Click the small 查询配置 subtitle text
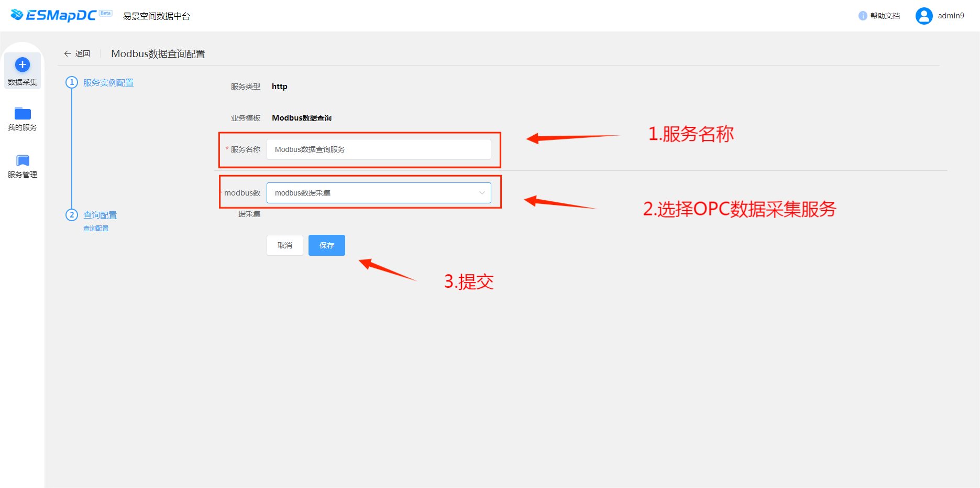980x488 pixels. [96, 229]
